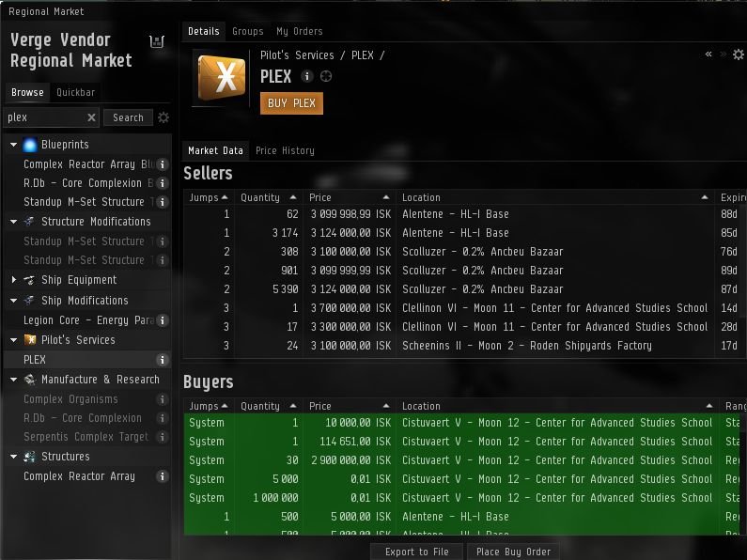This screenshot has width=747, height=560.
Task: Click the Search button
Action: click(x=128, y=117)
